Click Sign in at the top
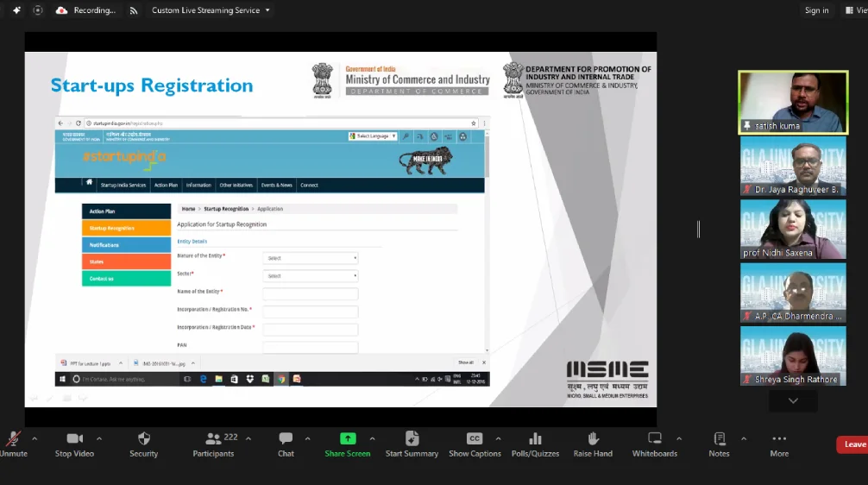The image size is (868, 485). point(816,10)
